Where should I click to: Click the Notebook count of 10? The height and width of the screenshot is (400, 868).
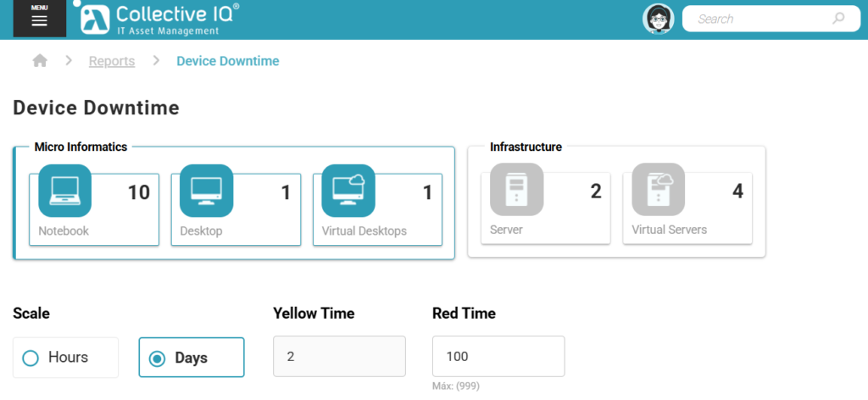138,192
